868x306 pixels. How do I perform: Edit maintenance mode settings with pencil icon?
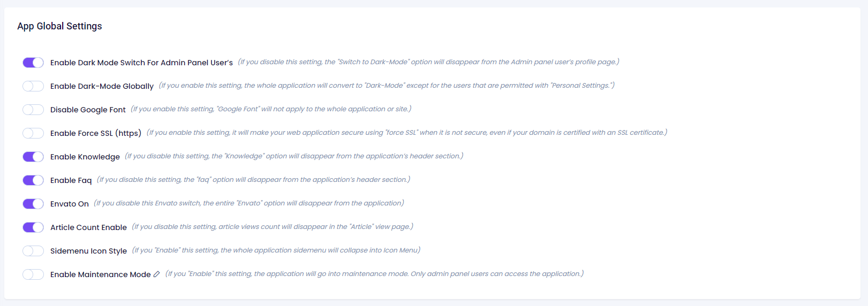coord(156,274)
